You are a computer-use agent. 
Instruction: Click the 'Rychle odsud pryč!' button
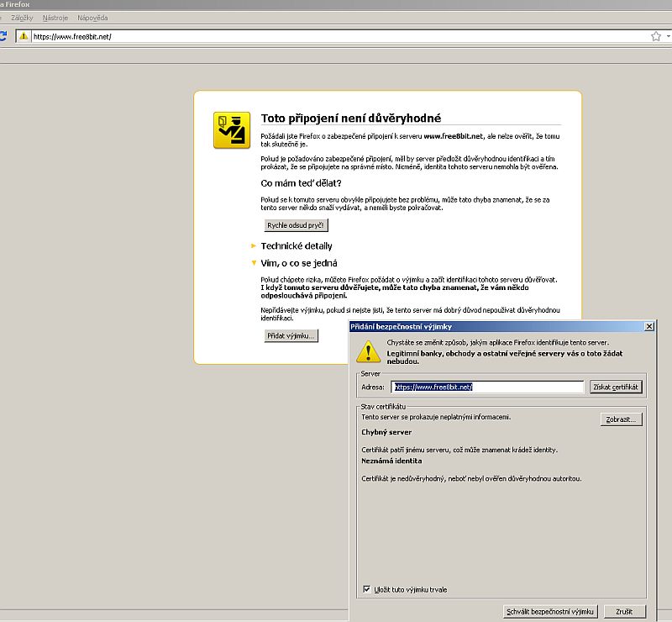pos(296,225)
